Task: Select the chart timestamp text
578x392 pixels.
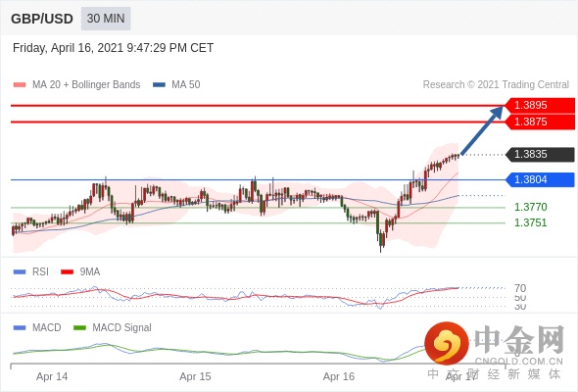Action: pos(114,48)
